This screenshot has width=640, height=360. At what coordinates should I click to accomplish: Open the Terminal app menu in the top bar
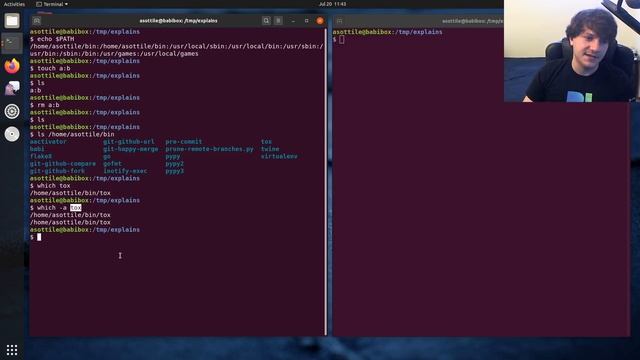click(x=52, y=4)
